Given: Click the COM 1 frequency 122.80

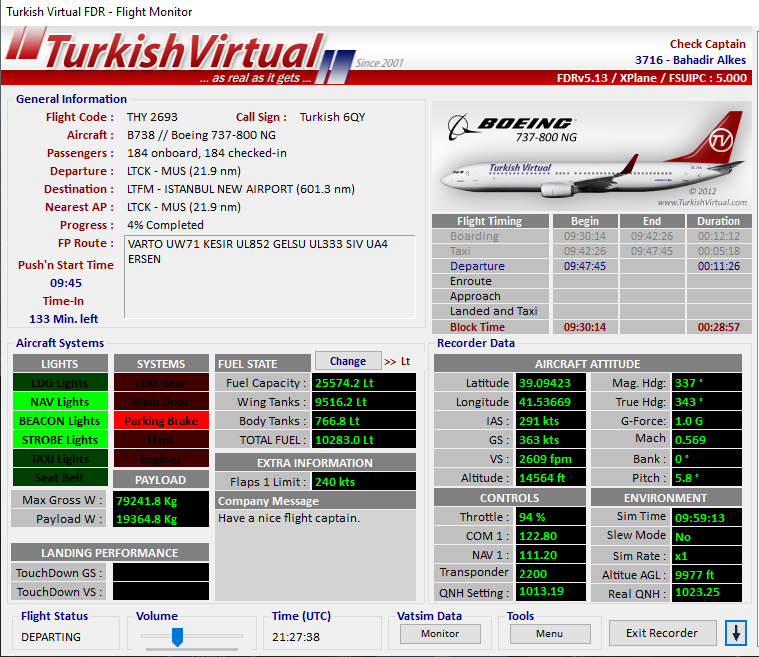Looking at the screenshot, I should coord(551,535).
